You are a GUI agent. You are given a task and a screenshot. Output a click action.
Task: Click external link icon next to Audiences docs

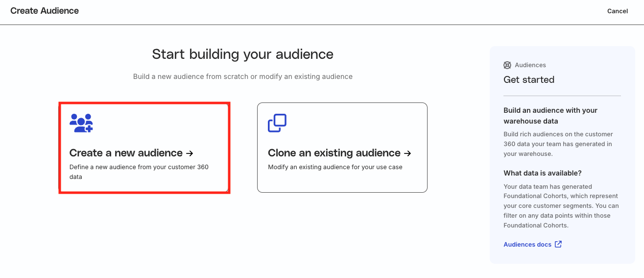point(558,244)
